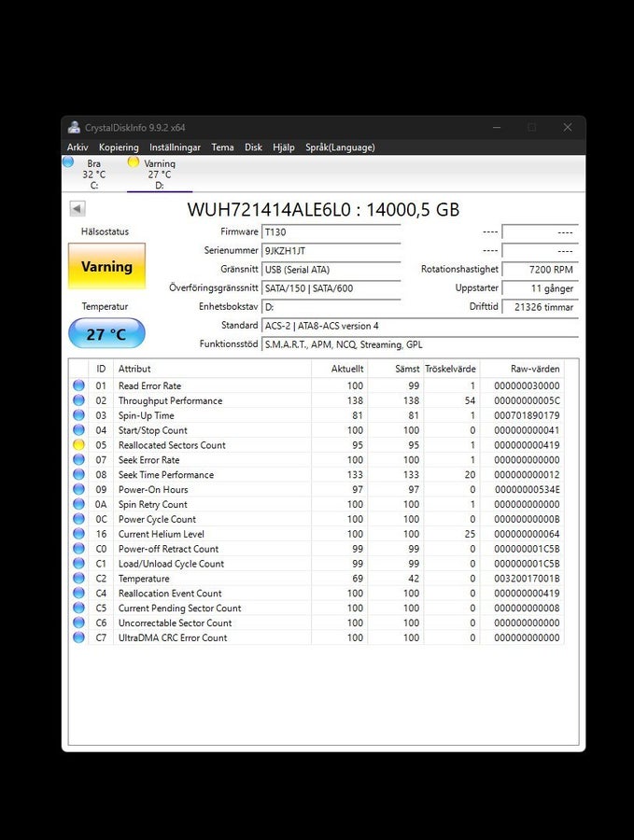Viewport: 634px width, 840px height.
Task: Click the Enhetsbokstav field showing D:
Action: (x=331, y=307)
